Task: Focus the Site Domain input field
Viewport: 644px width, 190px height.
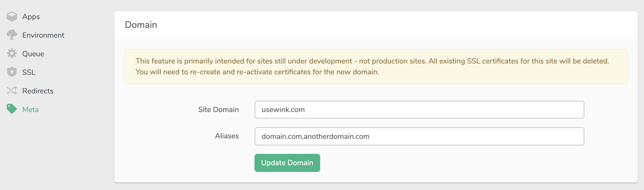Action: tap(419, 110)
